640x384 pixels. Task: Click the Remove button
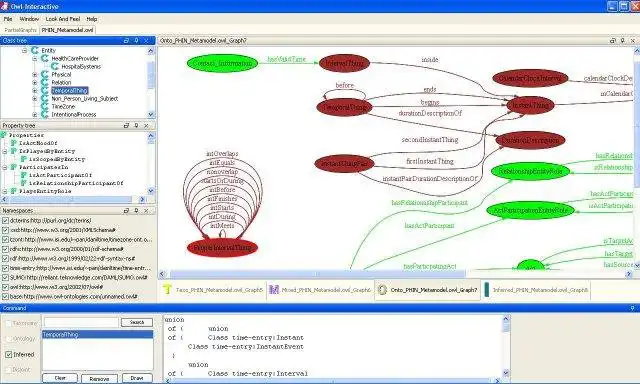point(99,379)
